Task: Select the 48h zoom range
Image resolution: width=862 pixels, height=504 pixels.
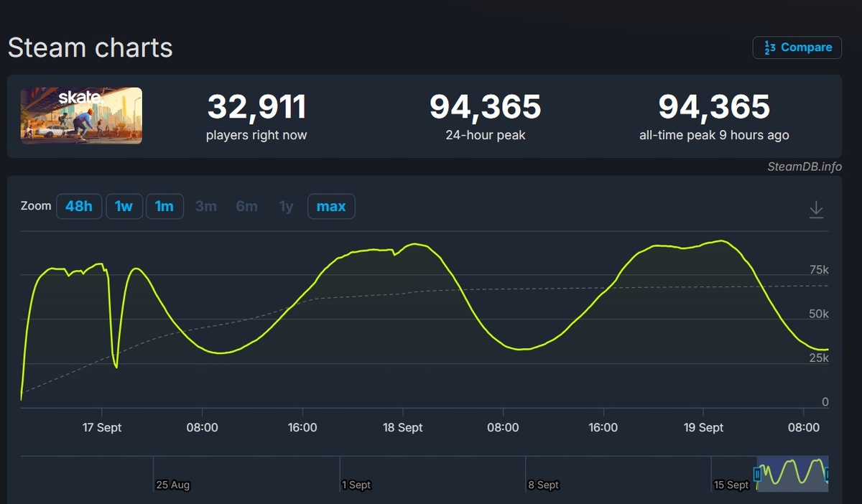Action: tap(79, 206)
